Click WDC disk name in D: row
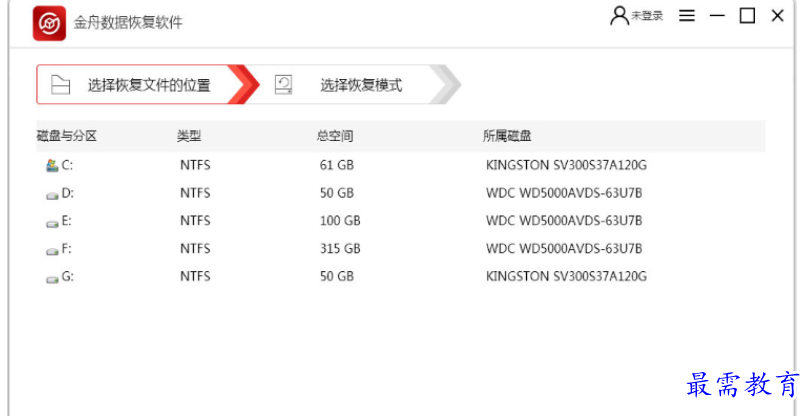Screen dimensions: 808x416 point(564,193)
